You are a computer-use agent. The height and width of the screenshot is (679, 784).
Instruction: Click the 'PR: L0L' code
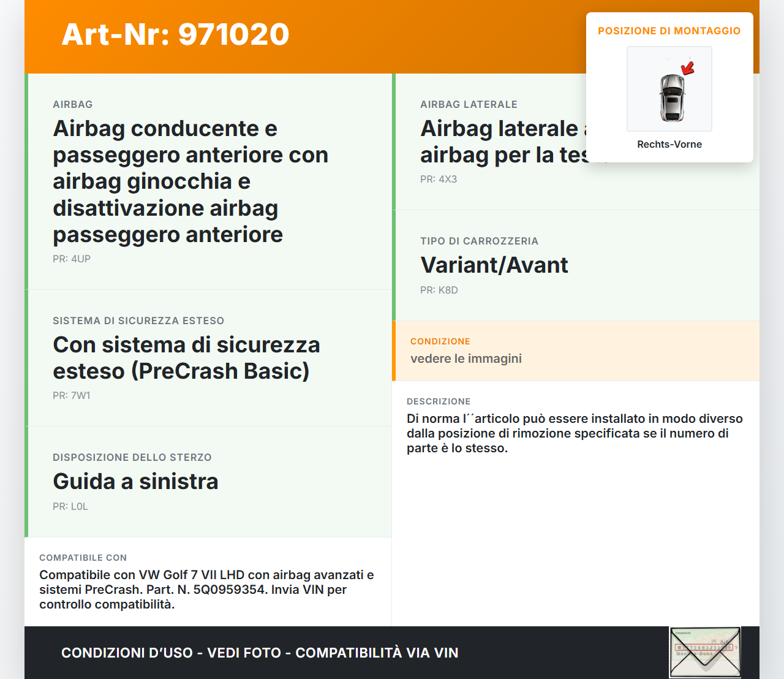coord(70,506)
